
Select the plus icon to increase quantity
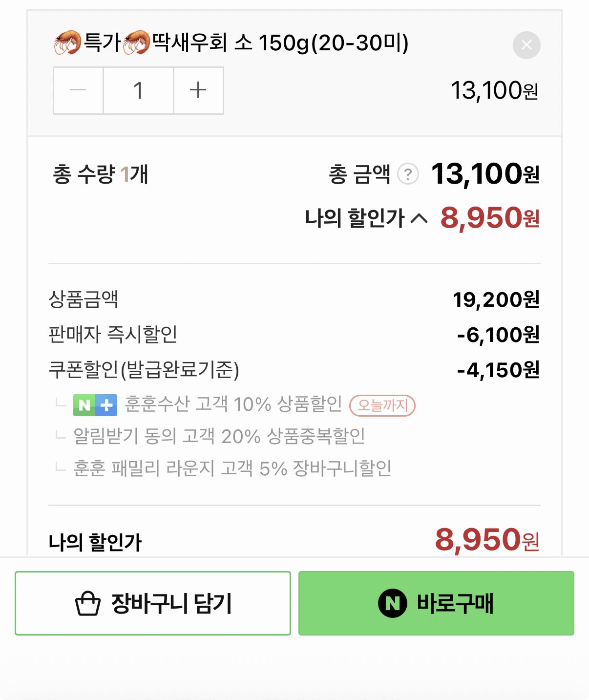tap(198, 91)
